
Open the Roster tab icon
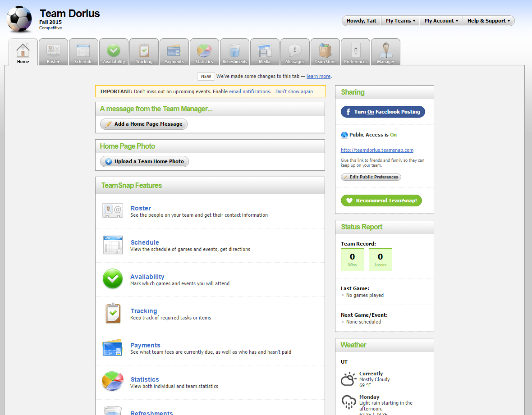pyautogui.click(x=53, y=52)
